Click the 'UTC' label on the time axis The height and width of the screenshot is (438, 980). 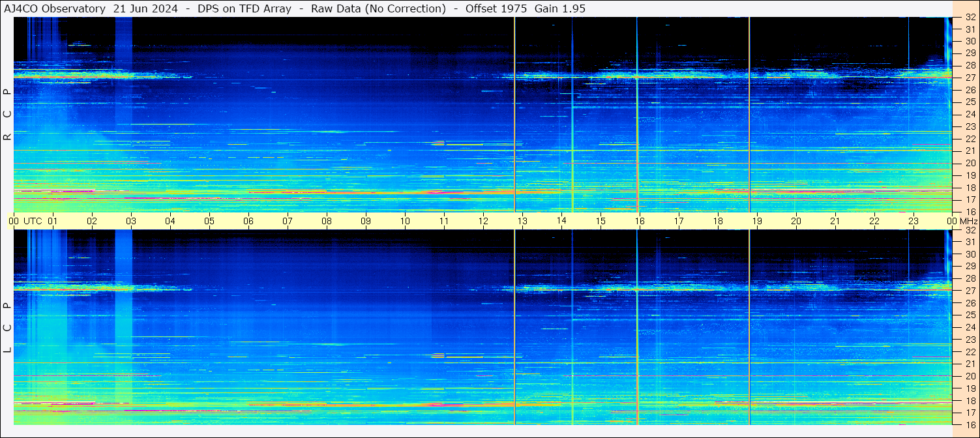point(33,221)
